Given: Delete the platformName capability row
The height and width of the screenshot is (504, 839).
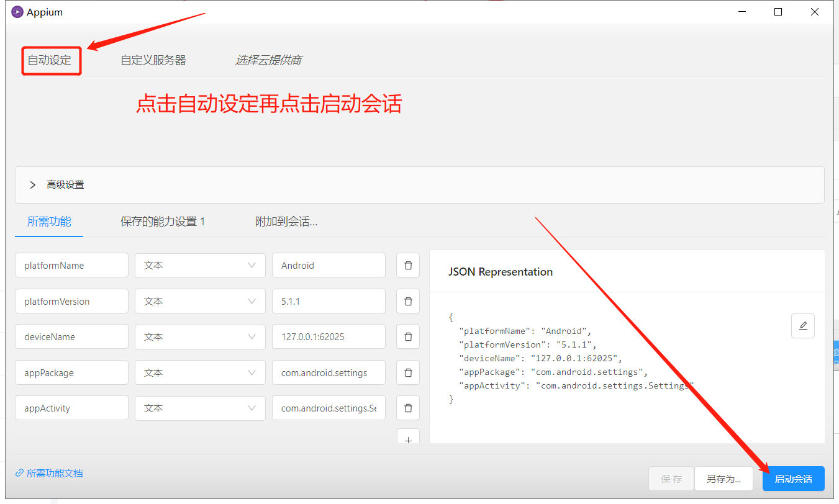Looking at the screenshot, I should [x=408, y=265].
